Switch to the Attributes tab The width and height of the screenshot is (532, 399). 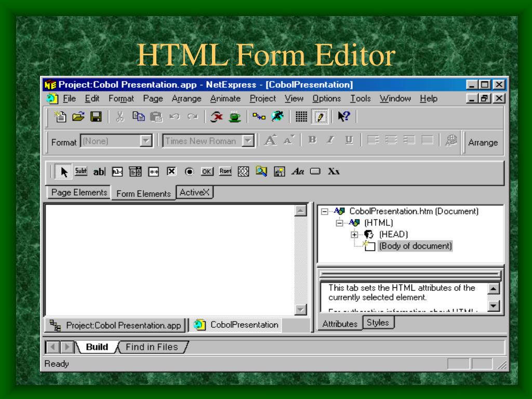click(340, 324)
